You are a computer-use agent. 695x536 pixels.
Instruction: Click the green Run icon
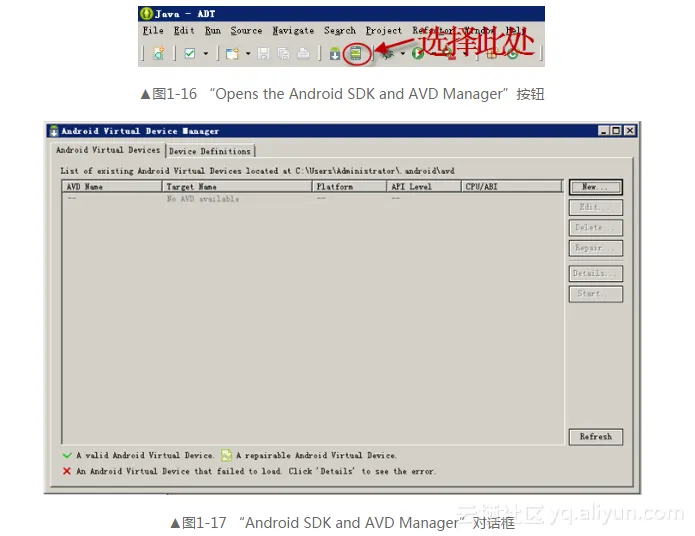pyautogui.click(x=417, y=54)
